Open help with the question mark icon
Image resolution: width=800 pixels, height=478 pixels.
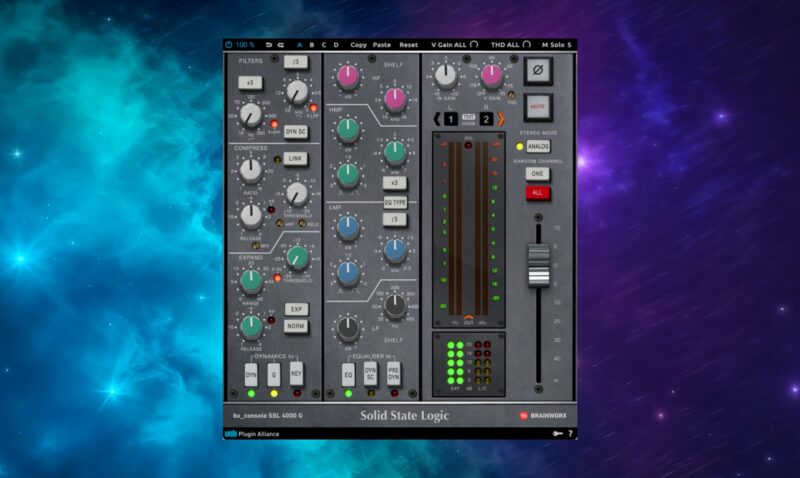570,434
